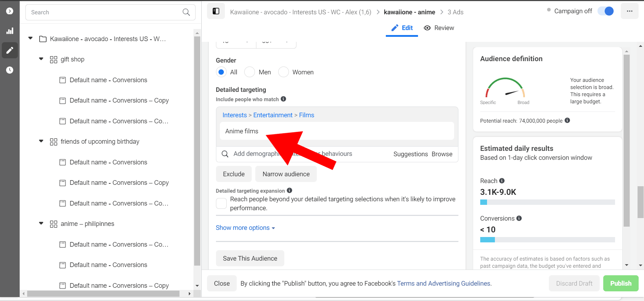Collapse the gift shop ad set
This screenshot has height=301, width=644.
coord(41,59)
